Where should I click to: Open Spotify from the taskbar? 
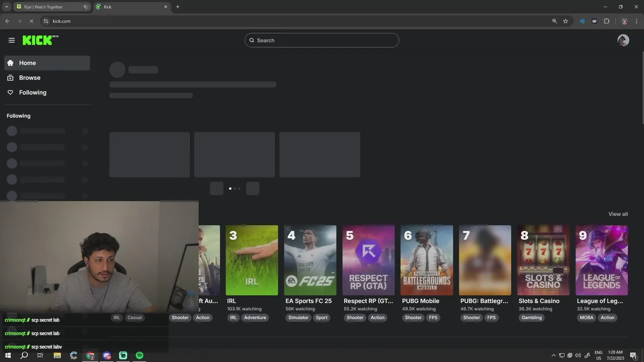tap(139, 355)
